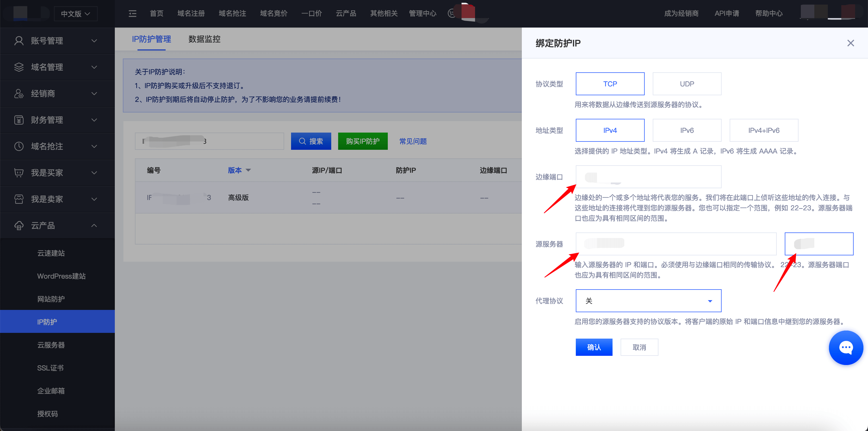Click the 域名管理 layers icon
The width and height of the screenshot is (868, 431).
pos(19,67)
